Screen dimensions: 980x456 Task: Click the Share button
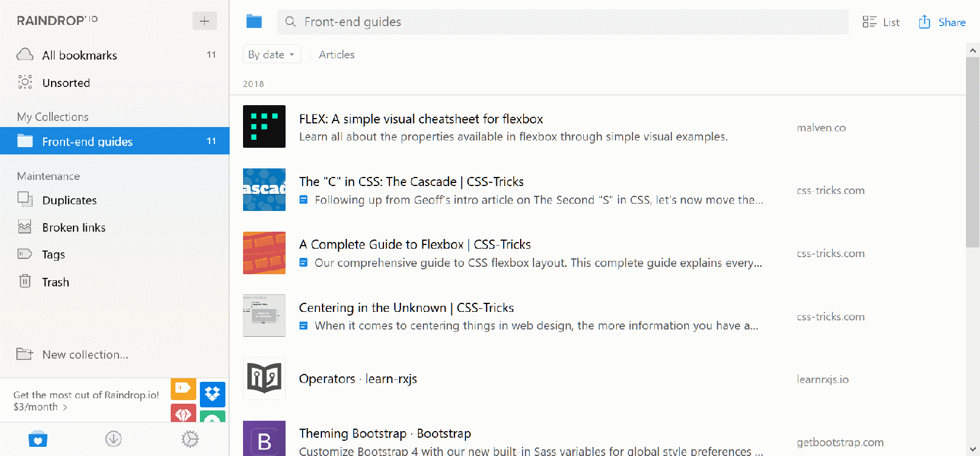coord(942,22)
